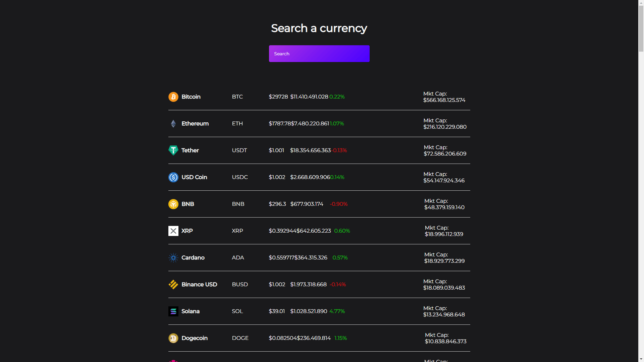Select the Dogecoin name text
Viewport: 644px width, 362px height.
tap(194, 338)
